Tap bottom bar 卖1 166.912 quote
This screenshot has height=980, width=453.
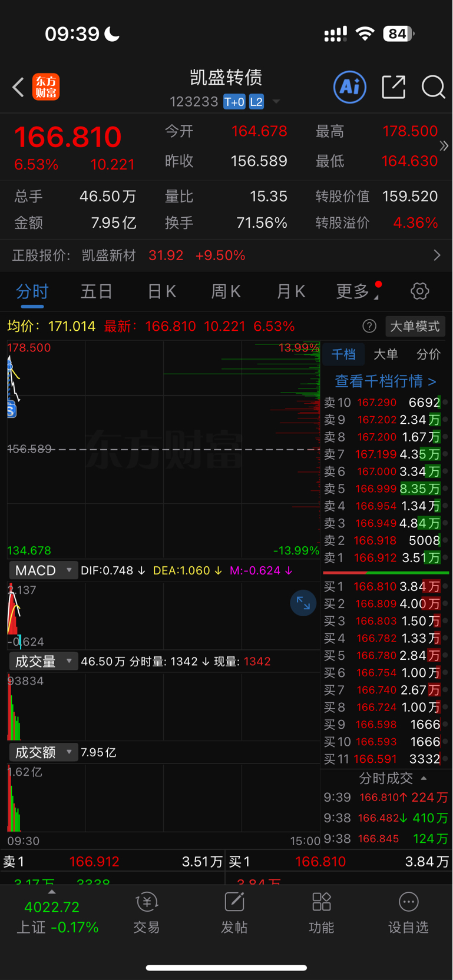click(113, 862)
